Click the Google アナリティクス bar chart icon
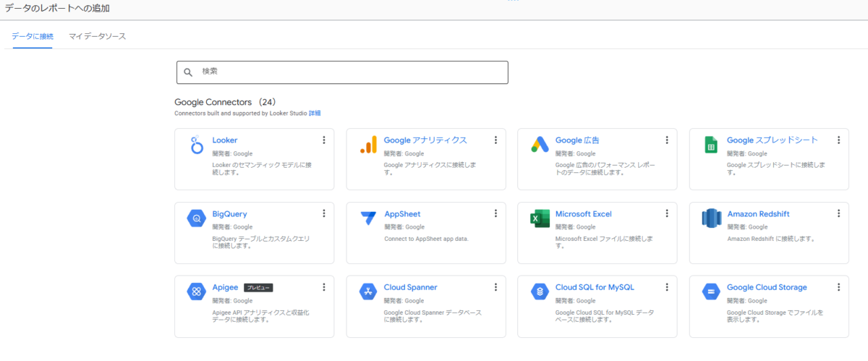Image resolution: width=868 pixels, height=361 pixels. click(368, 145)
